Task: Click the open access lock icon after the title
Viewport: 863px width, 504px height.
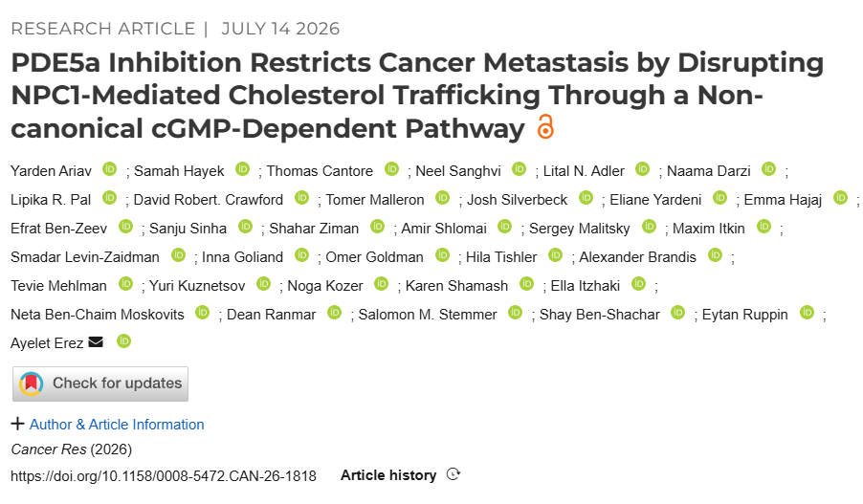Action: click(545, 126)
